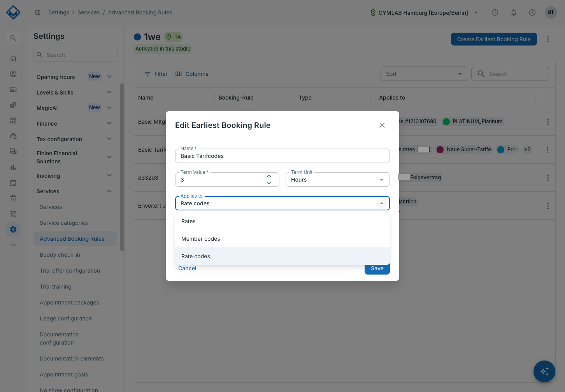The image size is (565, 392).
Task: Choose Rates option in dropdown list
Action: click(x=282, y=221)
